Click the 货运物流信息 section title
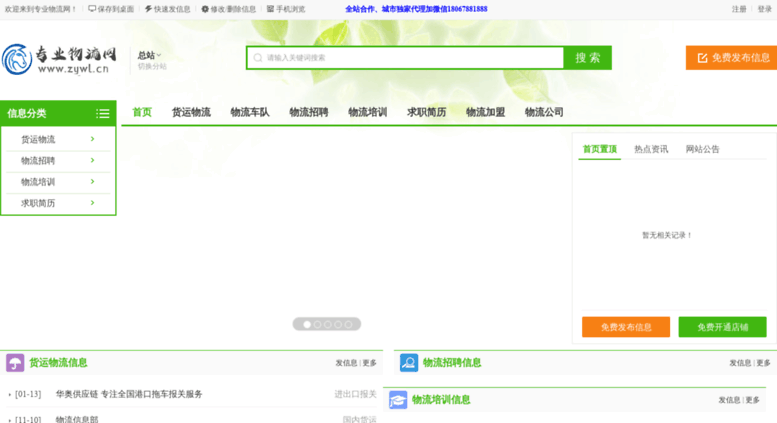Image resolution: width=777 pixels, height=423 pixels. [x=58, y=363]
